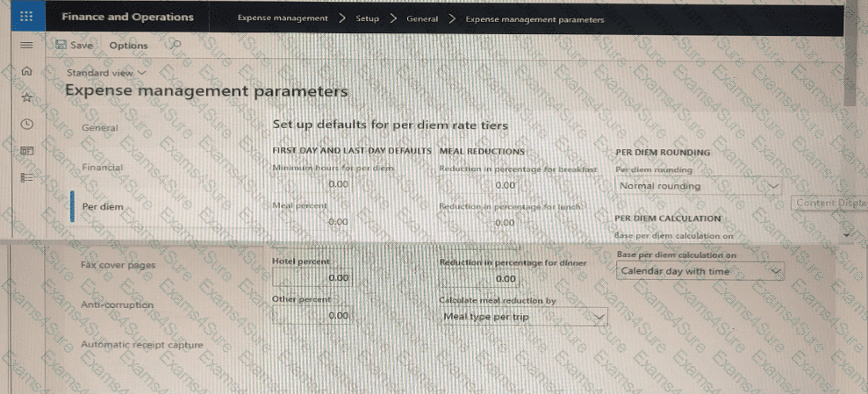The width and height of the screenshot is (868, 394).
Task: Open the app launcher waffle icon
Action: pos(25,18)
